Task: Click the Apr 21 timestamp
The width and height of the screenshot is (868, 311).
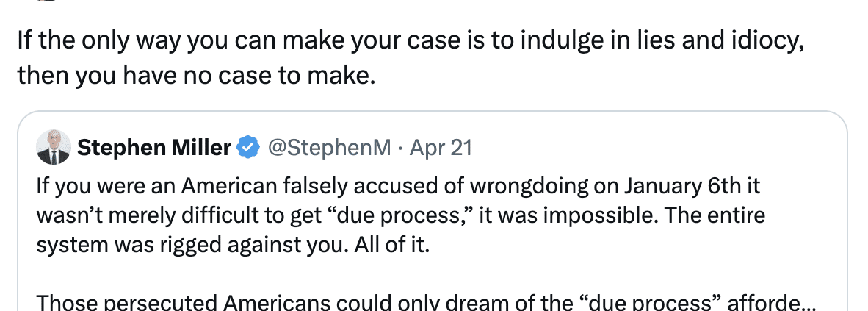Action: tap(440, 148)
